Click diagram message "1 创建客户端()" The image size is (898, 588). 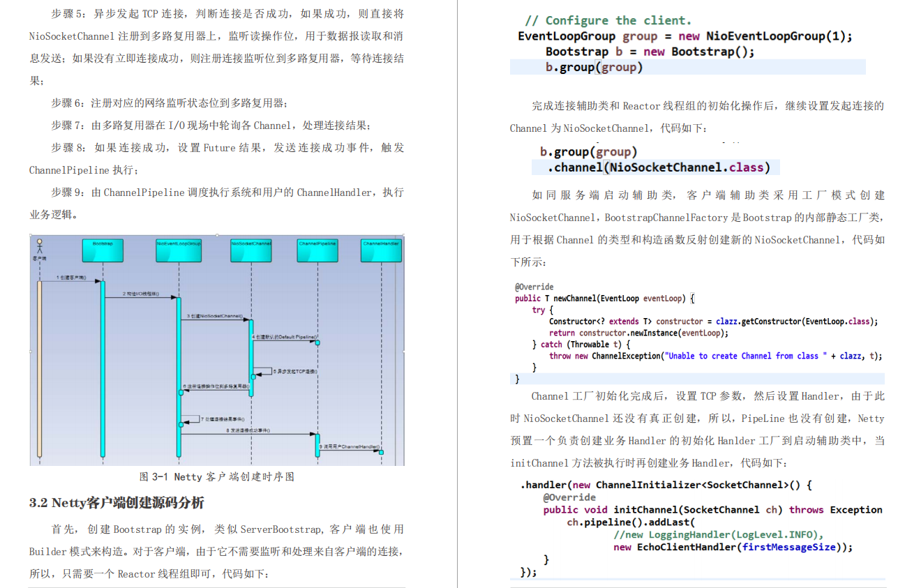[x=70, y=278]
